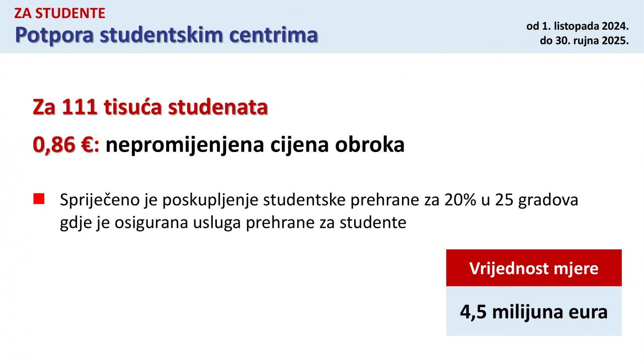Select the "do 30. rujna 2025." date text

(x=585, y=41)
